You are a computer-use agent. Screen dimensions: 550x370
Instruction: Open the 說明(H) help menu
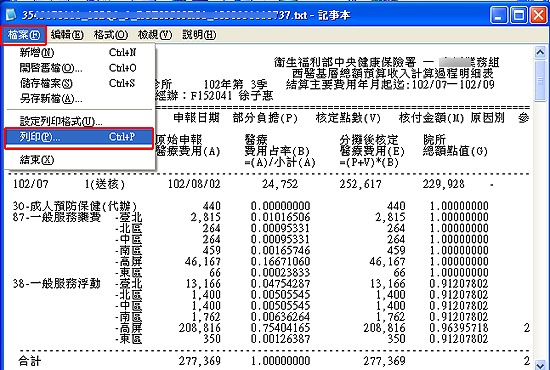[199, 35]
